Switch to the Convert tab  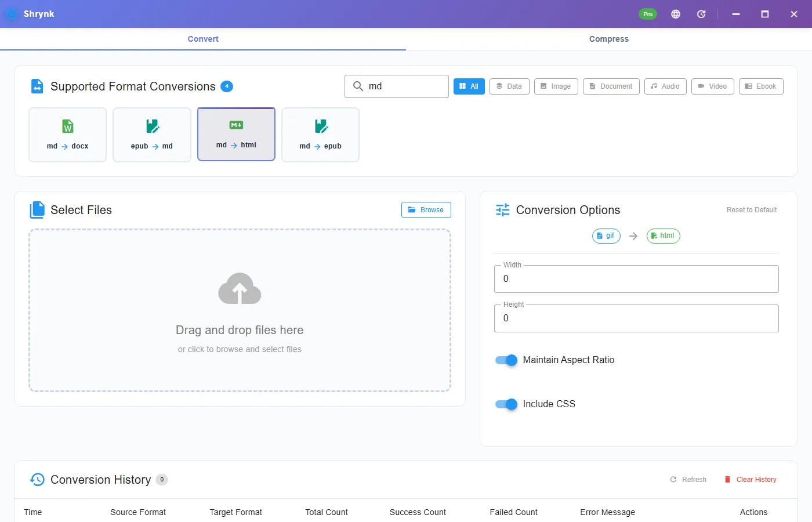[x=203, y=39]
